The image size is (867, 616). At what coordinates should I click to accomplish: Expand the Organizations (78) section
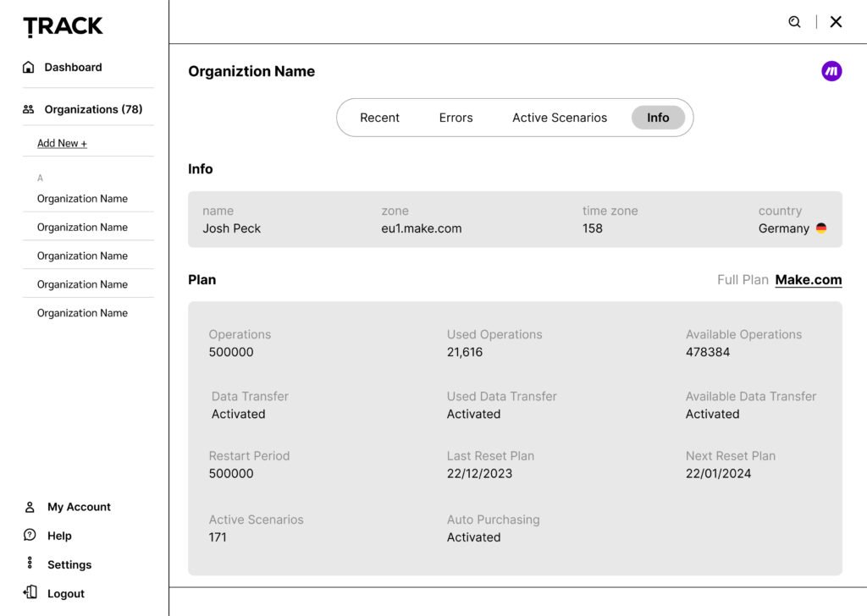point(93,109)
